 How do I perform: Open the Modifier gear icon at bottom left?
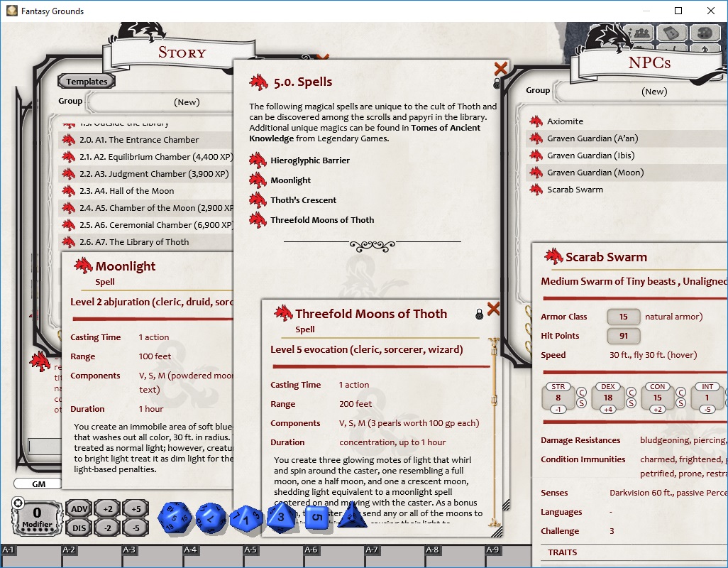18,504
